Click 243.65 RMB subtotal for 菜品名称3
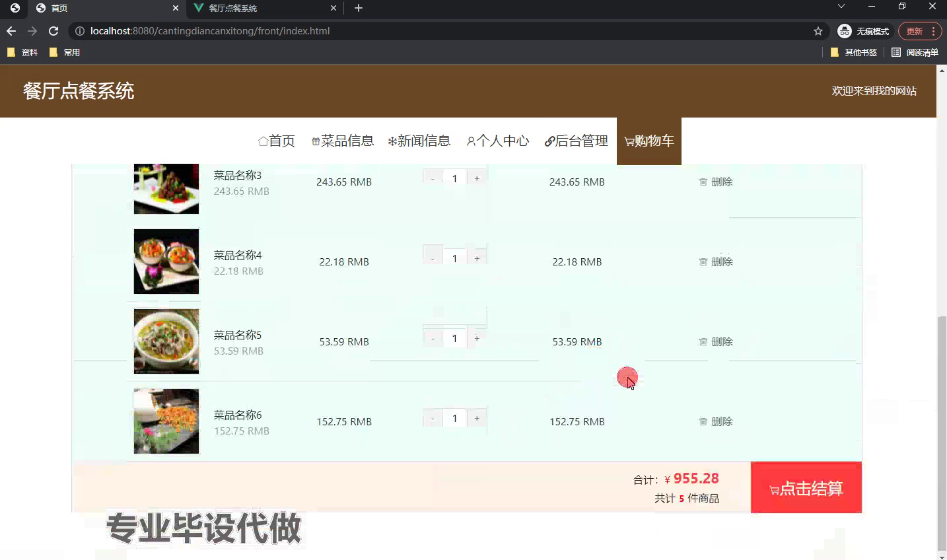Image resolution: width=947 pixels, height=560 pixels. pyautogui.click(x=577, y=182)
